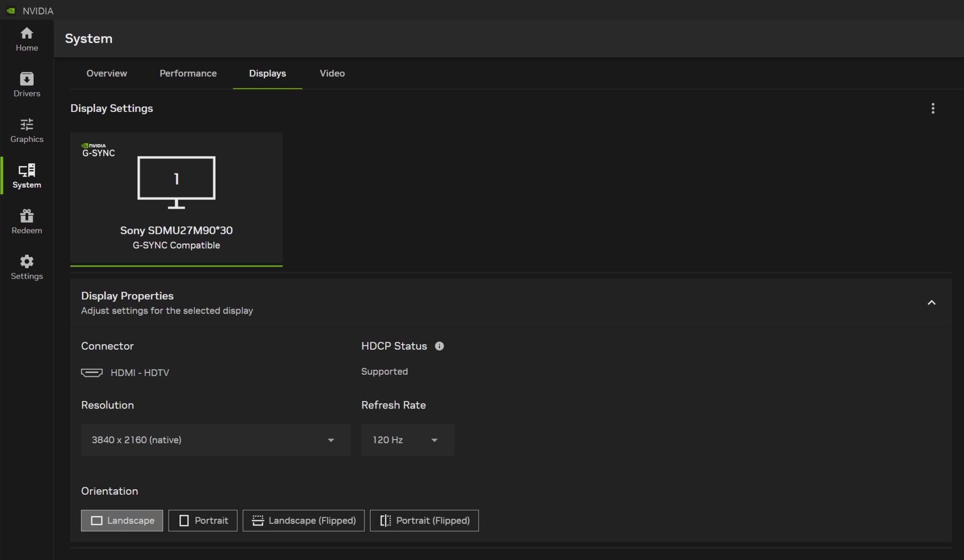Open the Settings section
Image resolution: width=964 pixels, height=560 pixels.
(x=27, y=266)
